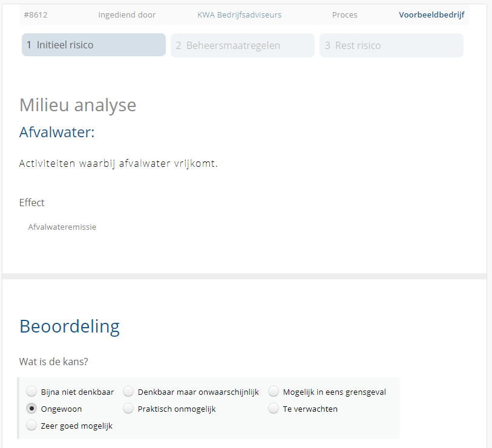Screen dimensions: 492x448
Task: Select the "Denkbaar maar onwaarschijnlijk" option
Action: click(128, 391)
